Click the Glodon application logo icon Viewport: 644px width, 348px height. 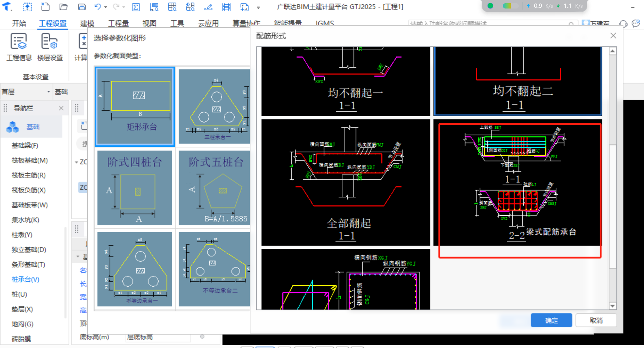(x=7, y=6)
